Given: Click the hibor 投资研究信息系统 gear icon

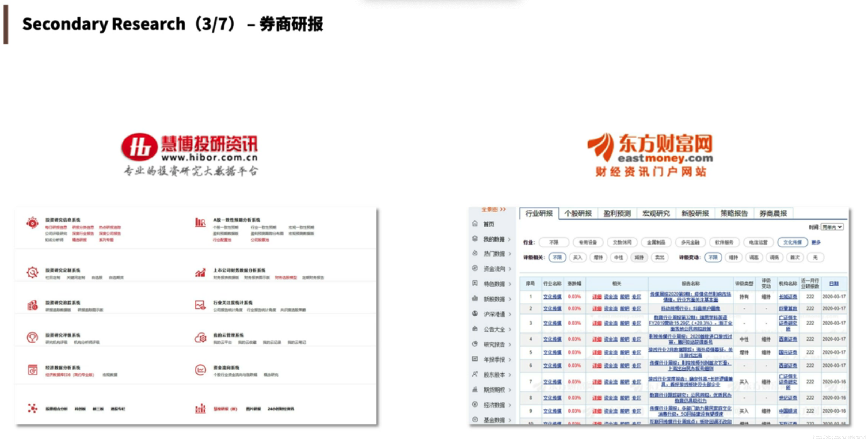Looking at the screenshot, I should click(x=32, y=223).
